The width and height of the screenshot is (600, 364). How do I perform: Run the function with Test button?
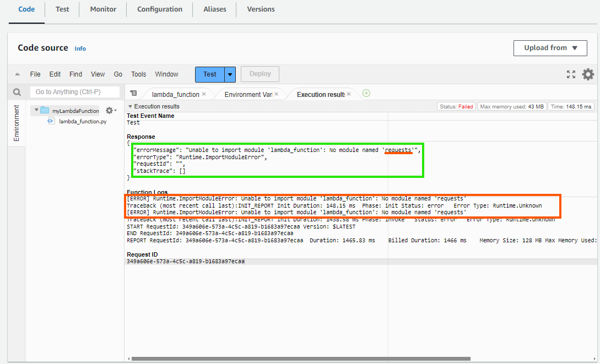pos(209,74)
